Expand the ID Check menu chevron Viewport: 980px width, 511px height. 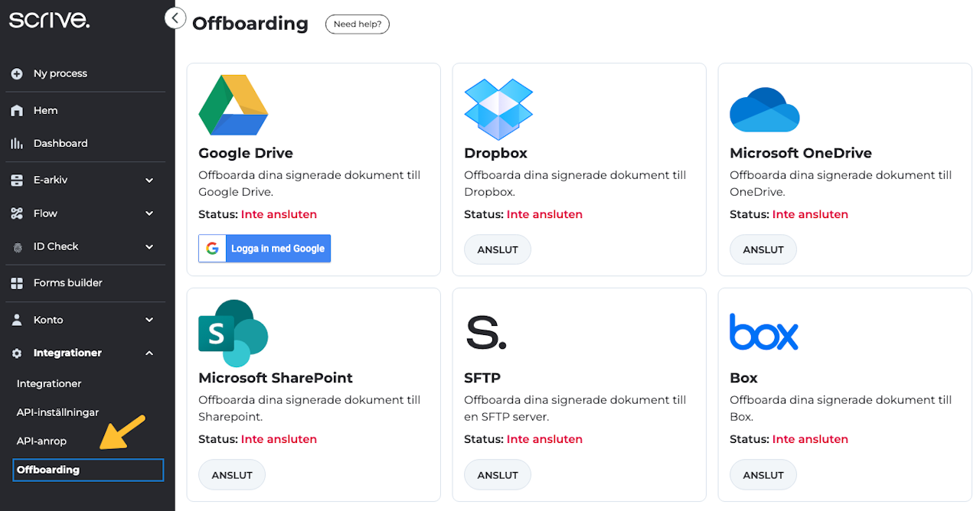(x=149, y=247)
